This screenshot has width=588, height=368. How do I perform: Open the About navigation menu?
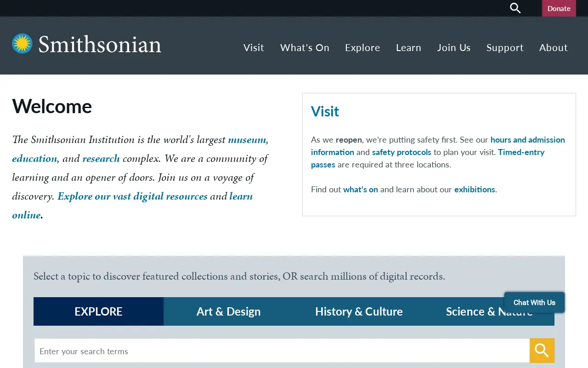click(x=554, y=47)
